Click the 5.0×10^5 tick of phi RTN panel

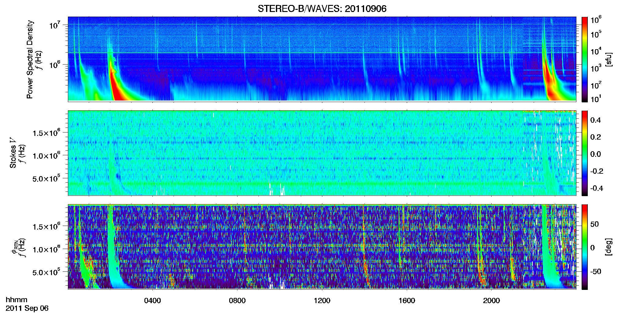46,272
